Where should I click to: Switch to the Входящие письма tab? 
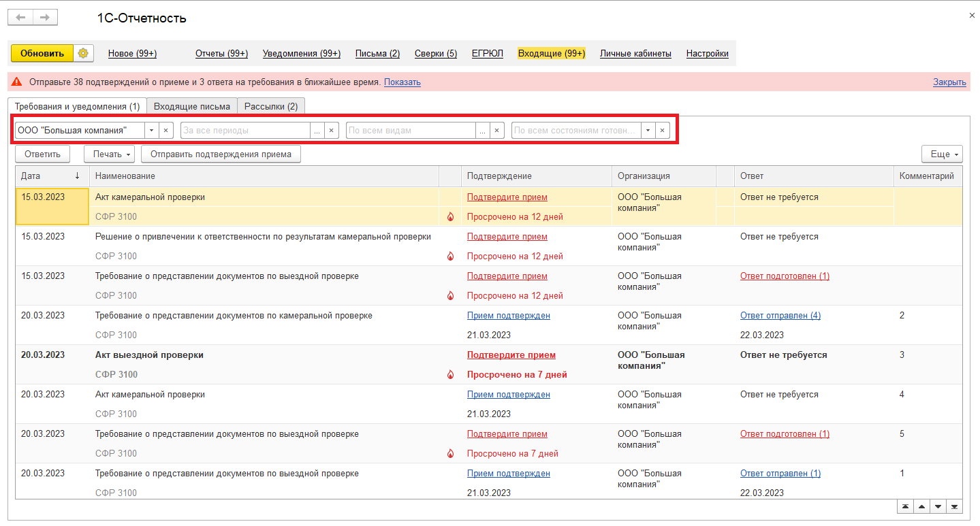(192, 106)
